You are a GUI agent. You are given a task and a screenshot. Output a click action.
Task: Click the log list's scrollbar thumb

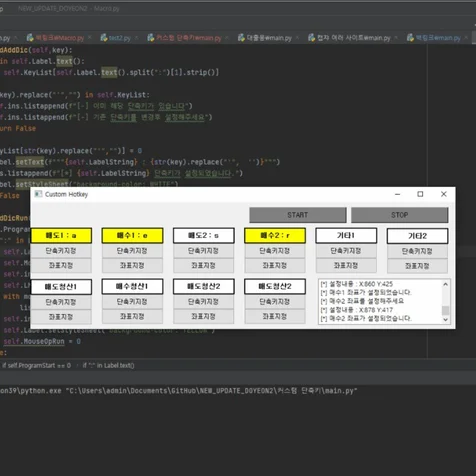click(445, 310)
